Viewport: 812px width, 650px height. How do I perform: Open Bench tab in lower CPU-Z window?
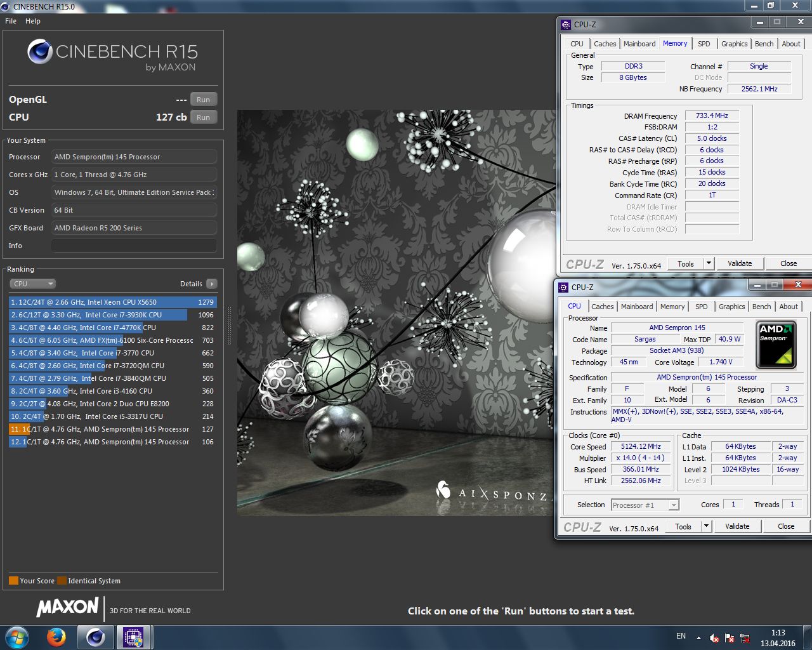(761, 307)
